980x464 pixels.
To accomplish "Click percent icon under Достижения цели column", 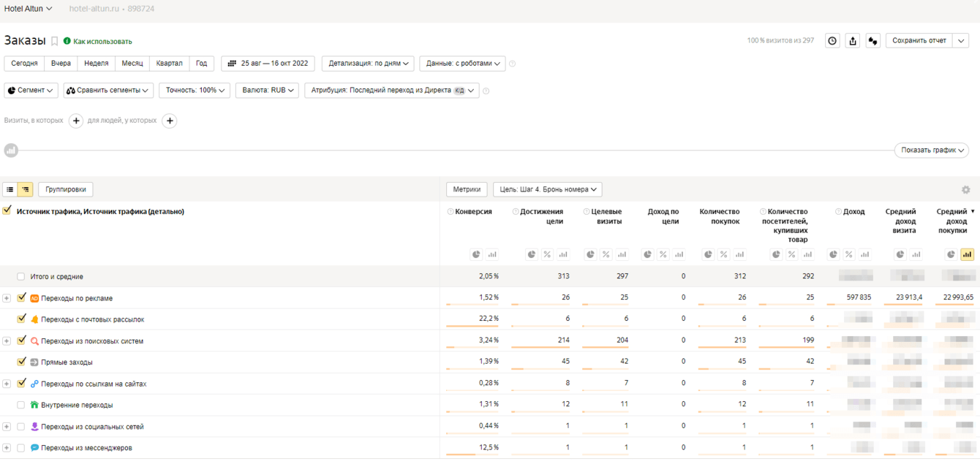I will 547,255.
